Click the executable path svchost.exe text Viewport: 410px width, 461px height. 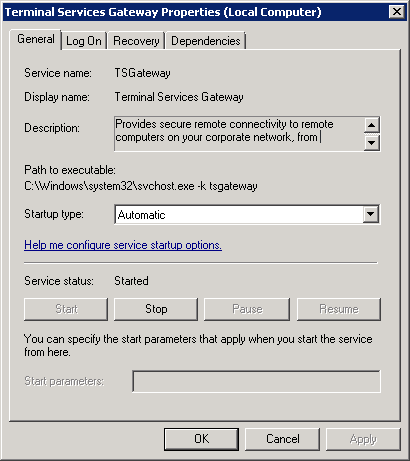pyautogui.click(x=141, y=186)
